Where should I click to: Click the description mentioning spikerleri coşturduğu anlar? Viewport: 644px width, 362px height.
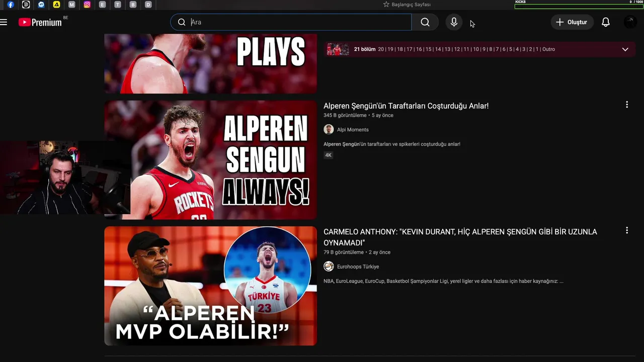(x=392, y=144)
